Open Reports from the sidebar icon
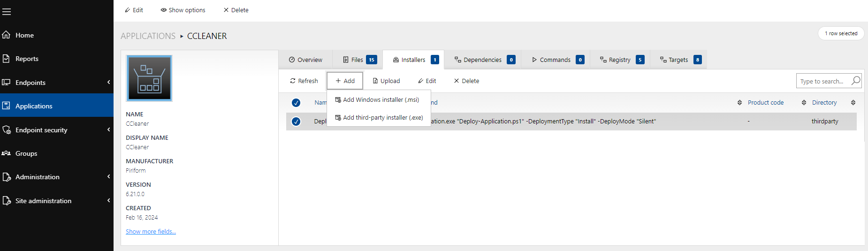868x251 pixels. point(7,59)
